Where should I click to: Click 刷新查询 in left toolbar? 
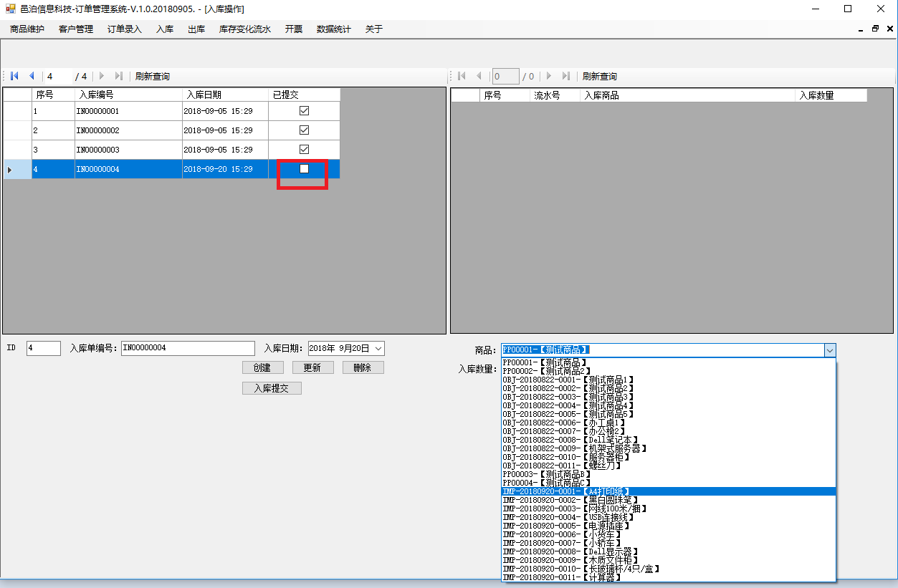(x=153, y=76)
